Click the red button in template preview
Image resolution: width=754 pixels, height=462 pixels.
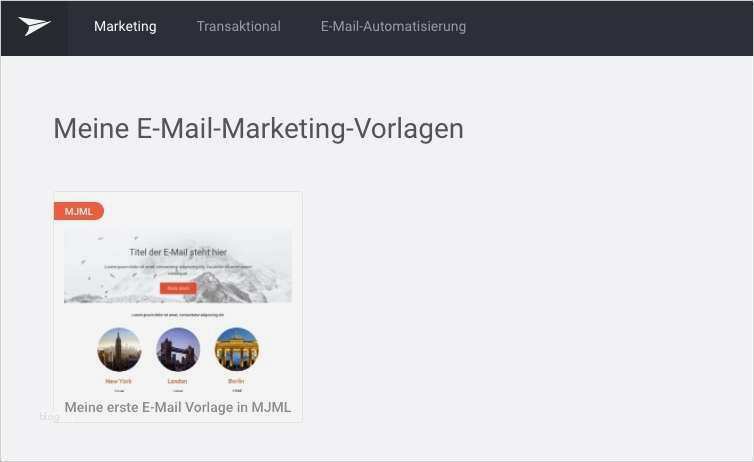178,288
